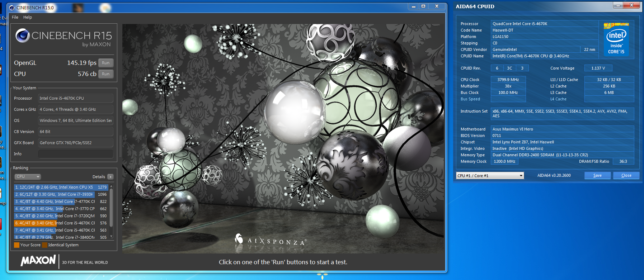Screen dimensions: 644x280
Task: Click the Multiplier 38x value
Action: 508,86
